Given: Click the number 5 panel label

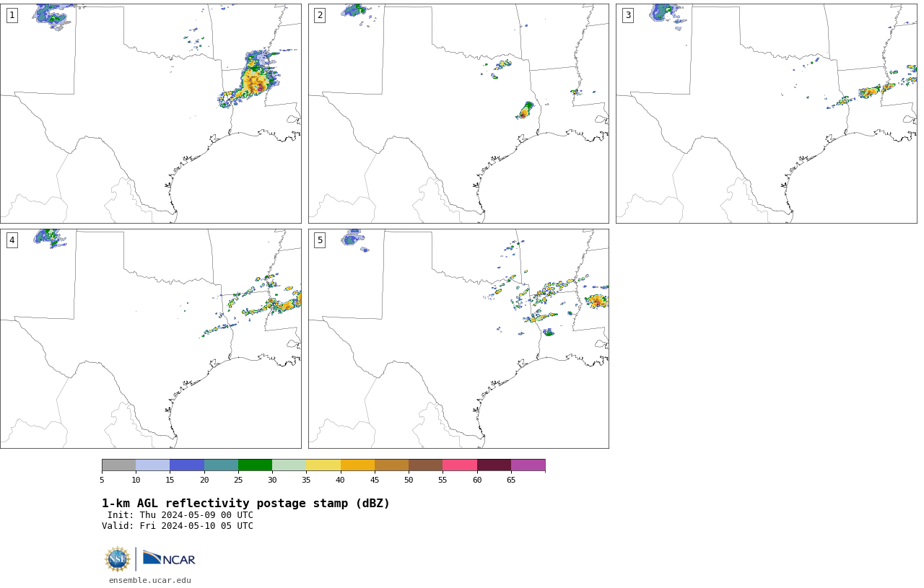Looking at the screenshot, I should [320, 240].
